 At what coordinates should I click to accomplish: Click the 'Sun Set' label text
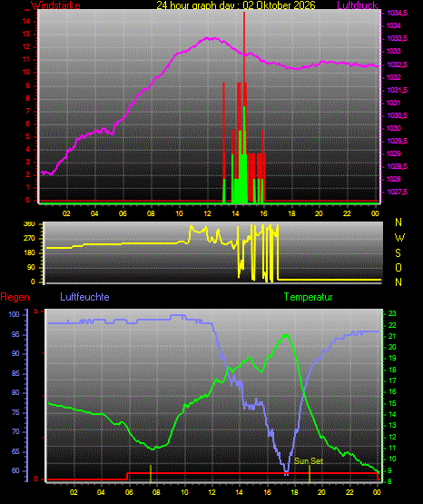tap(309, 461)
